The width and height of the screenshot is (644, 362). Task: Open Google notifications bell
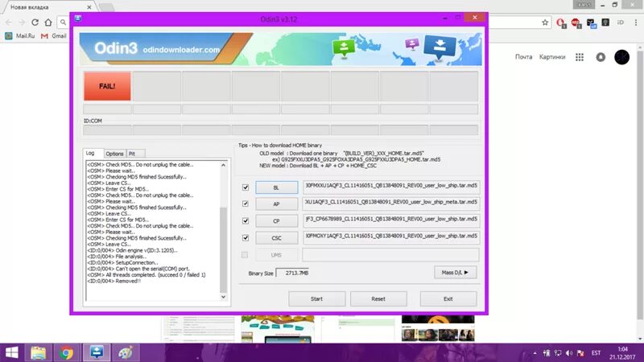point(601,57)
